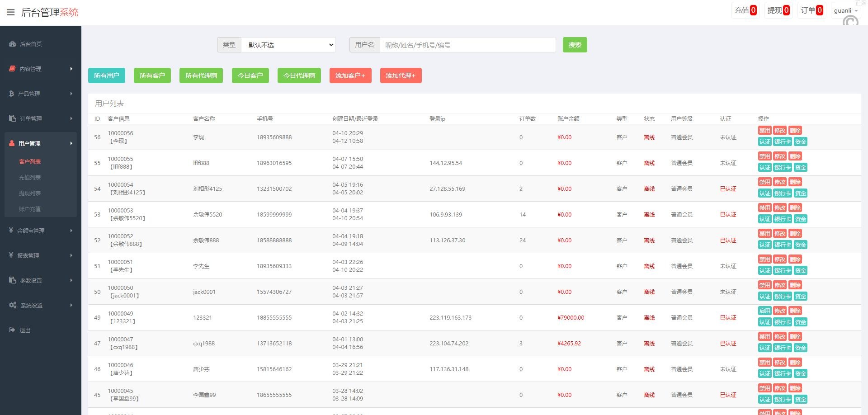Screen dimensions: 868x415
Task: Click the book icon for 内容管理
Action: (x=12, y=69)
